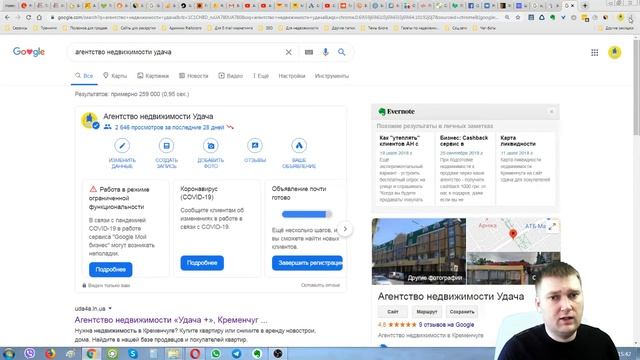Screen dimensions: 640x360
Task: Click the Windows Start button
Action: (x=9, y=353)
